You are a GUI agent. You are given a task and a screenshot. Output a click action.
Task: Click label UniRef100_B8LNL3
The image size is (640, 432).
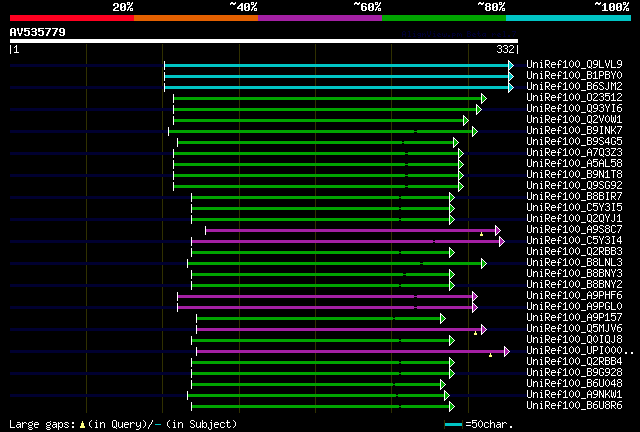(574, 263)
